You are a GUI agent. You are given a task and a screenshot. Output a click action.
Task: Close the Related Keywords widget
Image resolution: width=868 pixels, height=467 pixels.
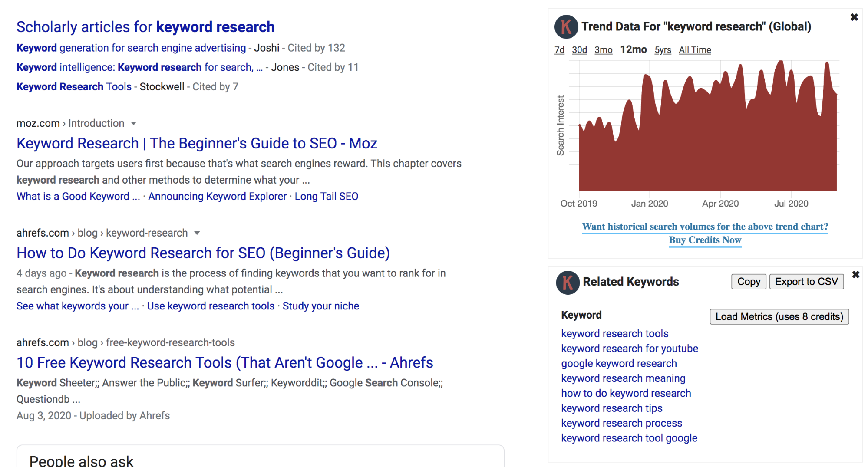tap(855, 275)
